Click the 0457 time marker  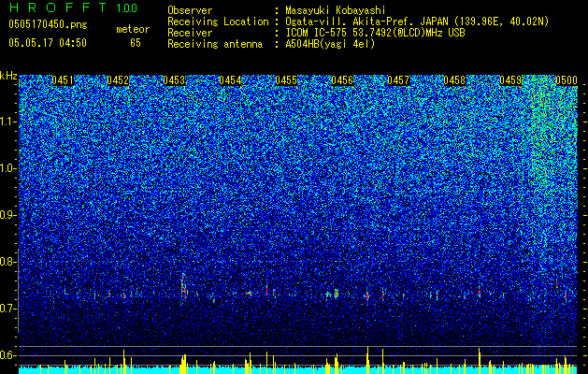point(398,80)
